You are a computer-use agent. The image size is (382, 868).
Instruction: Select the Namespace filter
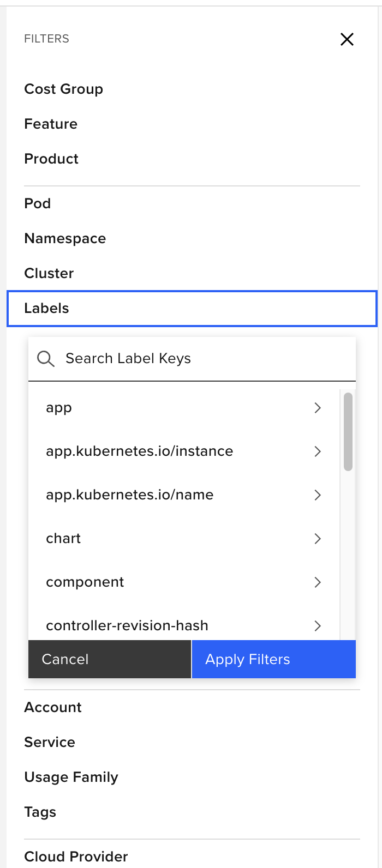(x=65, y=238)
